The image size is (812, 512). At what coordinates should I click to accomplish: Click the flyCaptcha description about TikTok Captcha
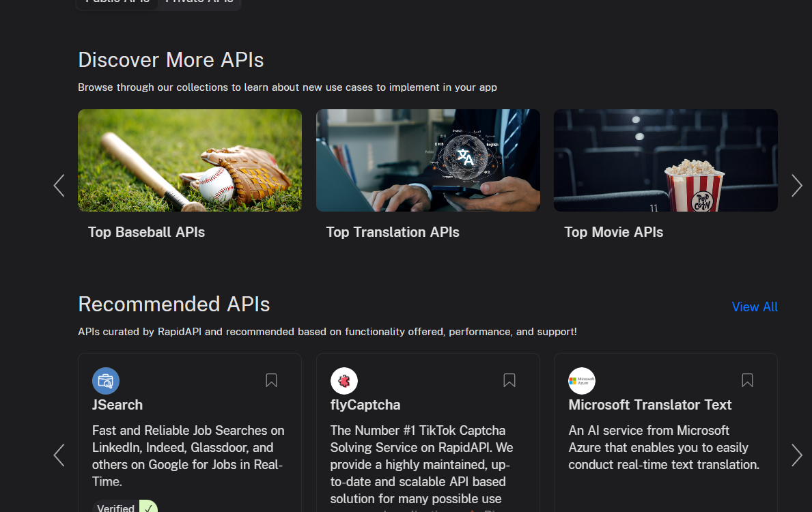[x=421, y=468]
